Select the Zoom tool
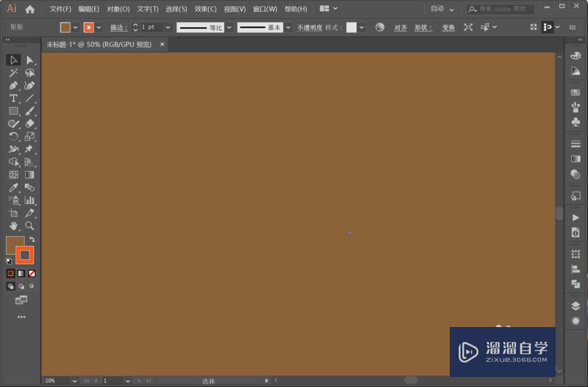 tap(29, 226)
